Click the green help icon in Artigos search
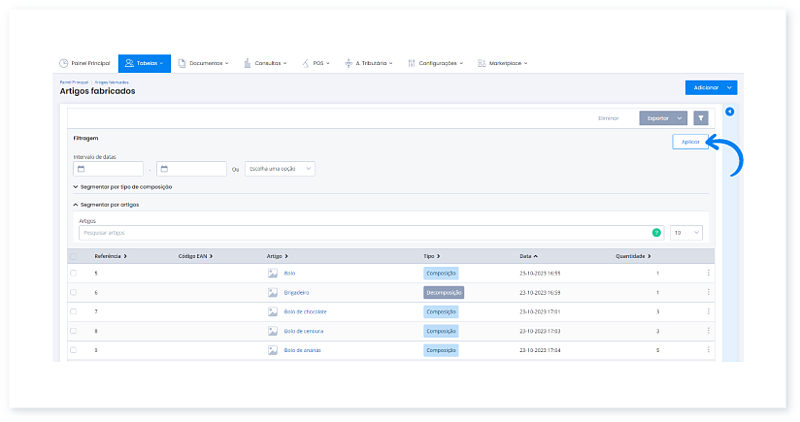 point(656,232)
